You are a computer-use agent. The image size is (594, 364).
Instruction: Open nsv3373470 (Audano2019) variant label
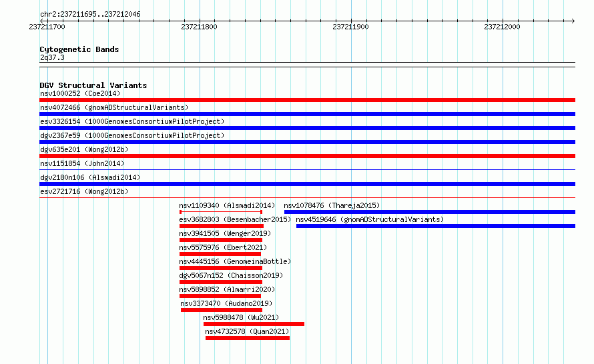pos(226,303)
